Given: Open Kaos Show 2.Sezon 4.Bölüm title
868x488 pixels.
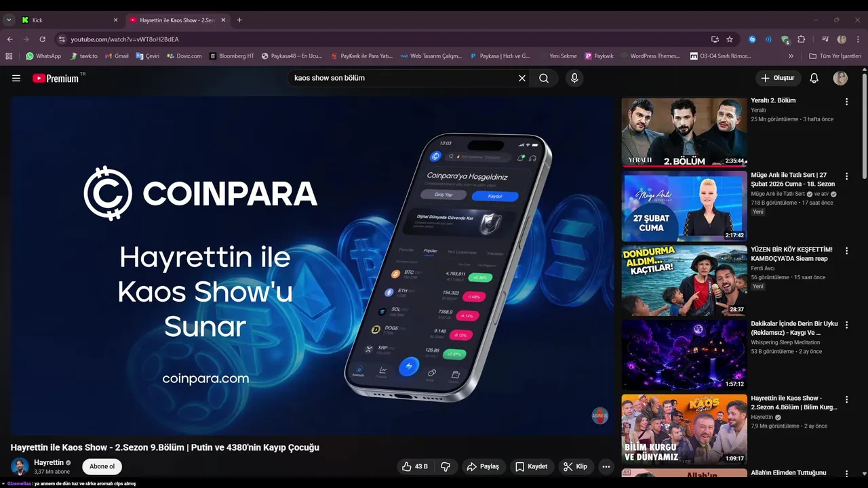Looking at the screenshot, I should (x=794, y=403).
